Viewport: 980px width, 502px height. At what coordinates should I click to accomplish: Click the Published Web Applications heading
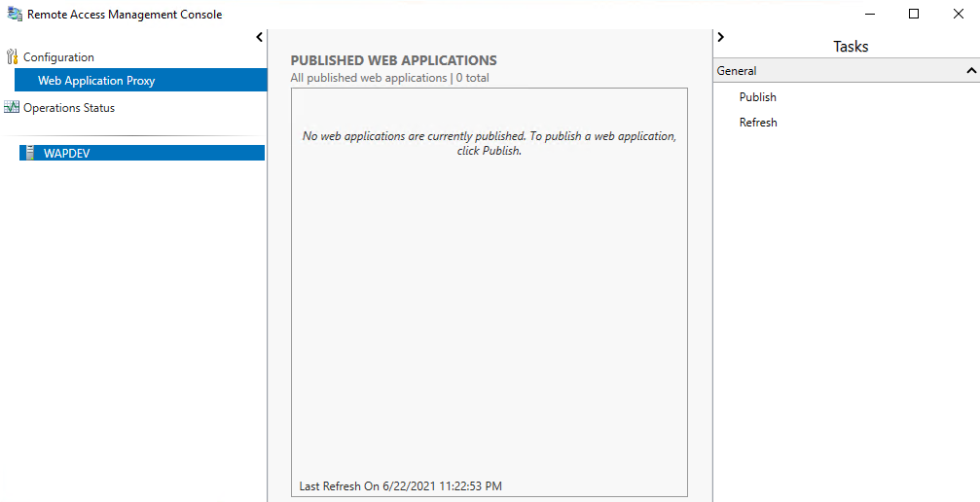coord(394,60)
